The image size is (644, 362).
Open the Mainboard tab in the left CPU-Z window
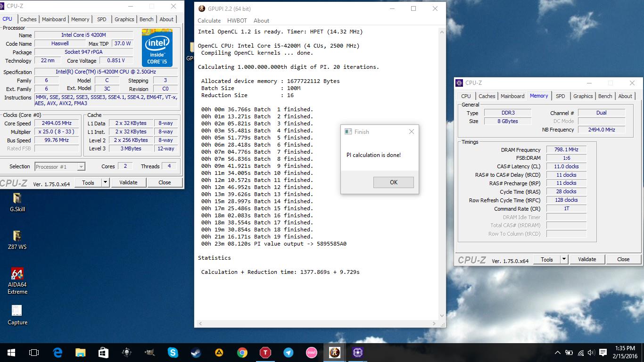click(54, 19)
